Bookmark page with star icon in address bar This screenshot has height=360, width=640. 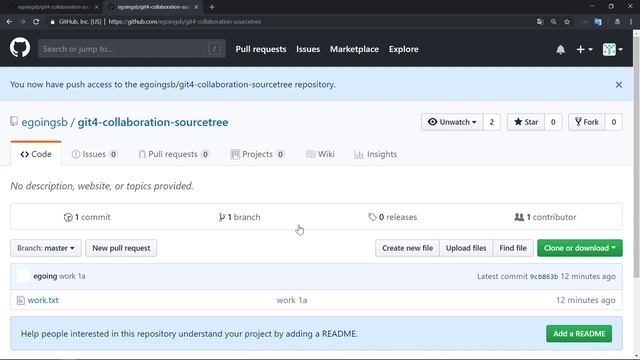point(567,22)
